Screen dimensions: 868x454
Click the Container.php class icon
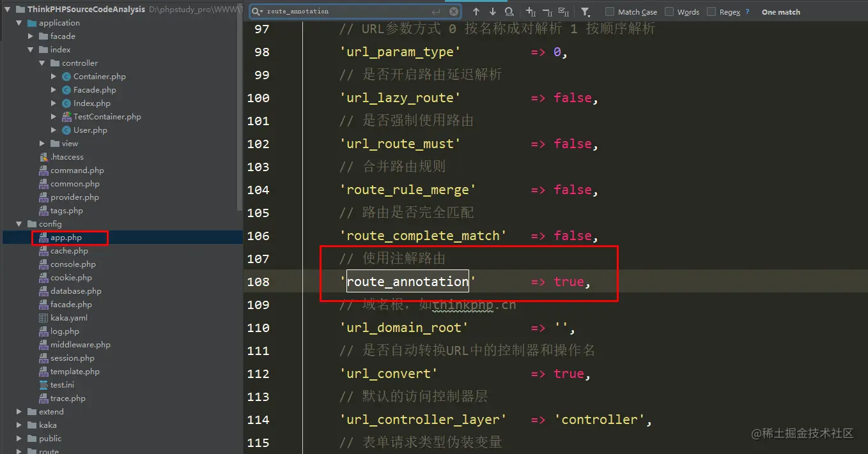(x=67, y=77)
